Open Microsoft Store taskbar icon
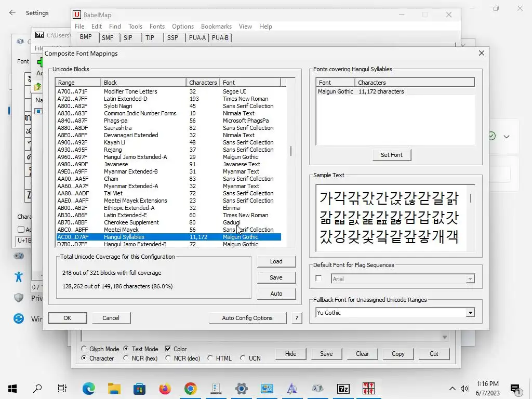Image resolution: width=532 pixels, height=399 pixels. pyautogui.click(x=139, y=388)
